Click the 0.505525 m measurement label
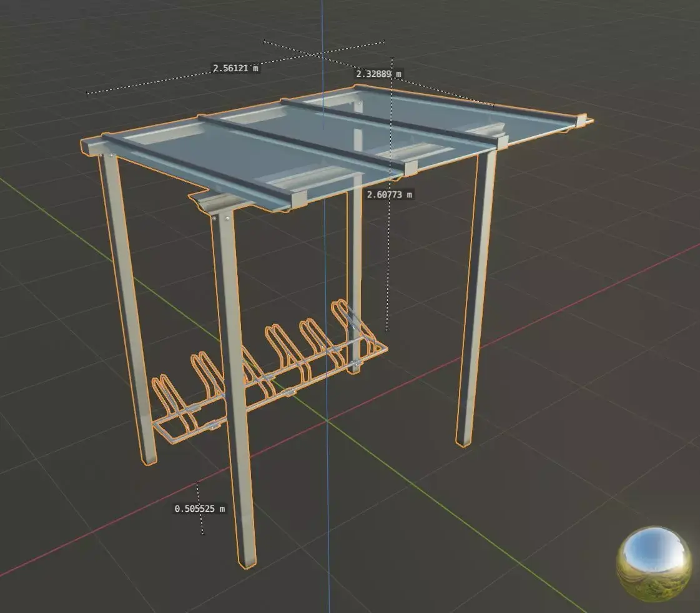This screenshot has width=700, height=613. click(x=200, y=509)
